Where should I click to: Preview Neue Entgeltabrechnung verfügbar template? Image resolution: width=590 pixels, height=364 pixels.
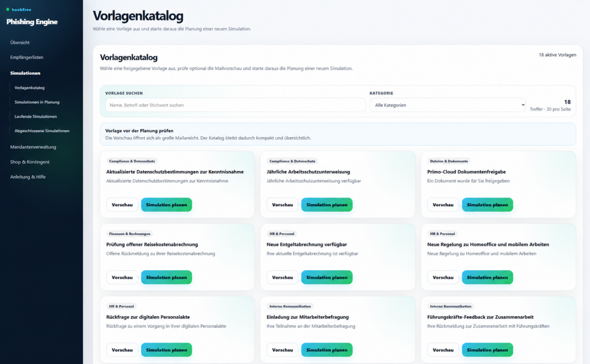[x=282, y=277]
